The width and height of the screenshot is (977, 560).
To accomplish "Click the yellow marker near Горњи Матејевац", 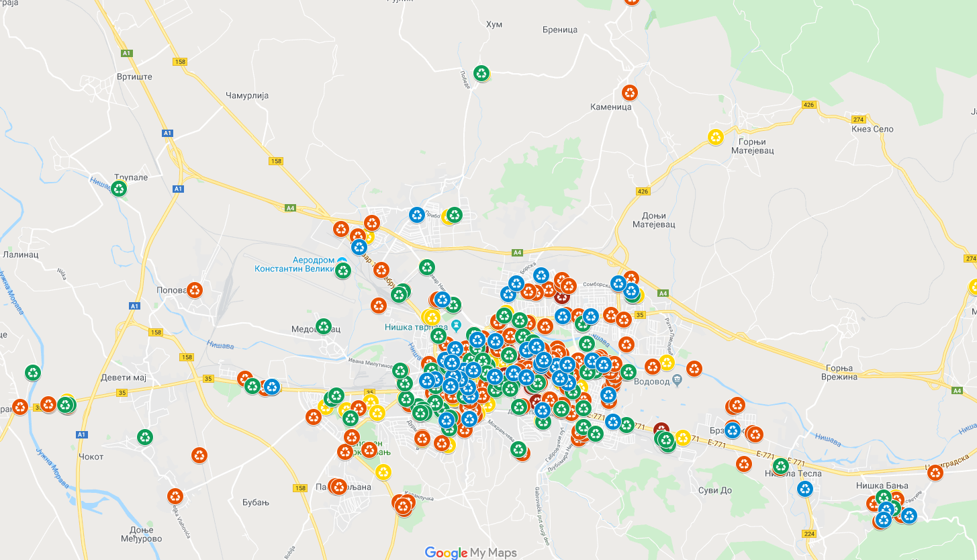I will (716, 136).
